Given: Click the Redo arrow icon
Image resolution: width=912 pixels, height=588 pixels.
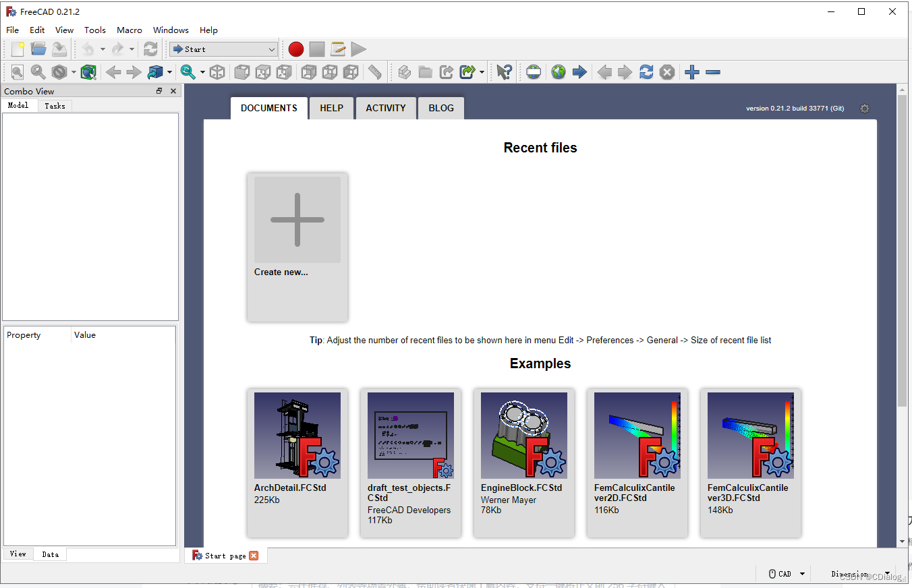Looking at the screenshot, I should pyautogui.click(x=117, y=49).
